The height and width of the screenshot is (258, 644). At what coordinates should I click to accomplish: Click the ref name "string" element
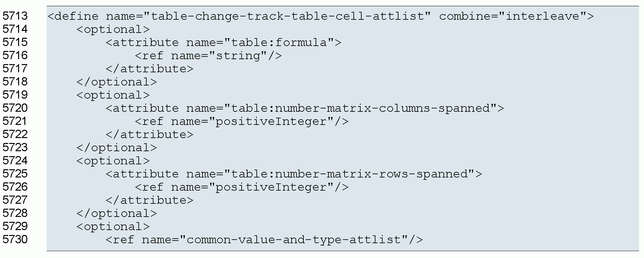tap(208, 56)
